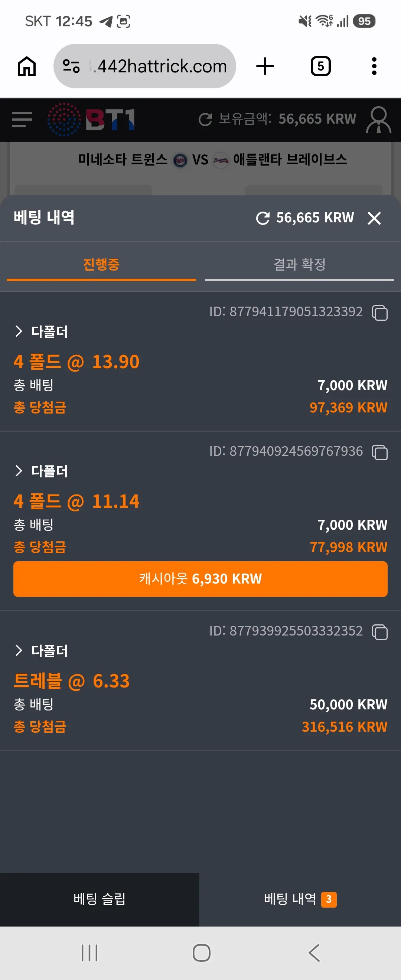Close the 베팅 내역 panel
This screenshot has height=980, width=401.
374,218
